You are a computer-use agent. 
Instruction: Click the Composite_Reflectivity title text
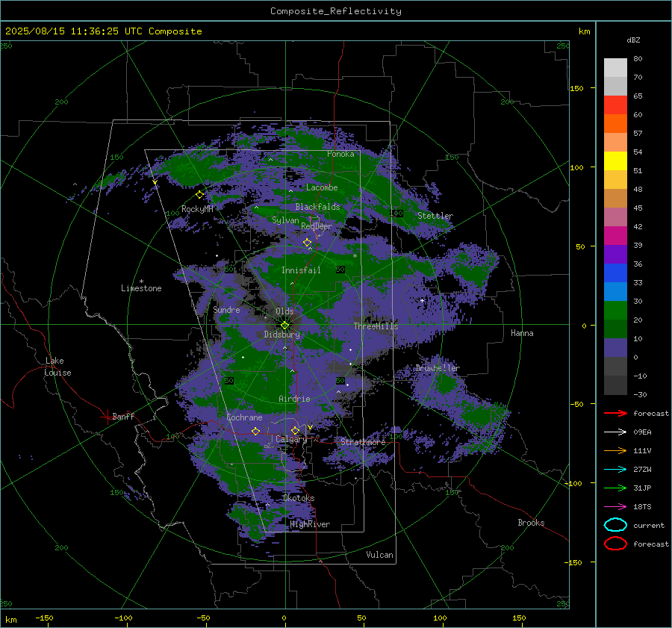pos(336,11)
